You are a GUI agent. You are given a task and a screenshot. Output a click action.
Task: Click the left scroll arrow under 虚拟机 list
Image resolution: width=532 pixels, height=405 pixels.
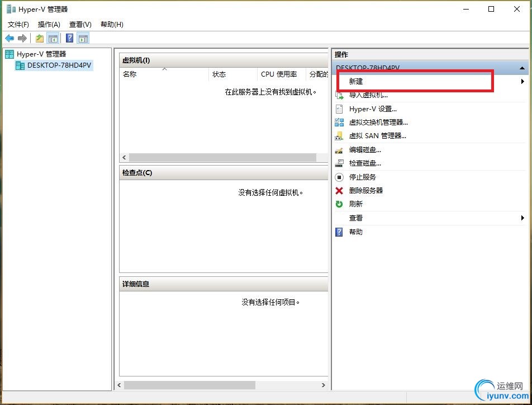click(124, 157)
